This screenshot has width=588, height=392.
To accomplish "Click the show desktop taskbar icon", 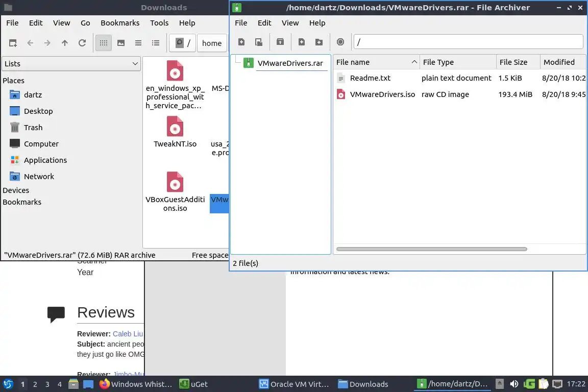I will pos(88,384).
